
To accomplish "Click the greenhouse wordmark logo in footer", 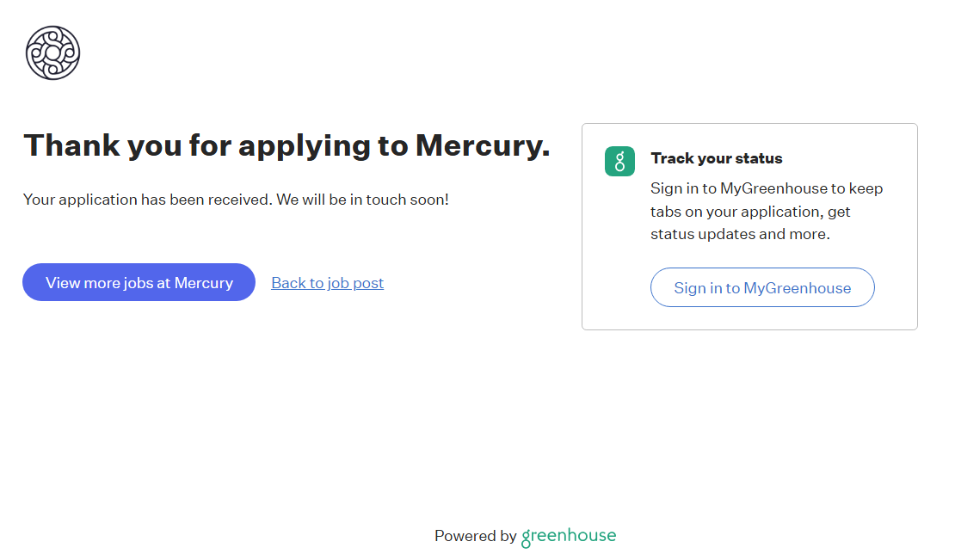I will pyautogui.click(x=569, y=536).
